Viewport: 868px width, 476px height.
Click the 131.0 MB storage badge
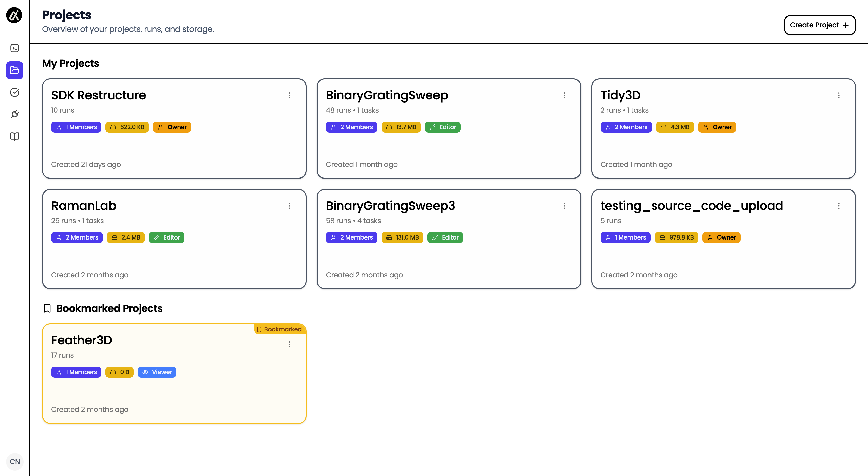tap(402, 237)
